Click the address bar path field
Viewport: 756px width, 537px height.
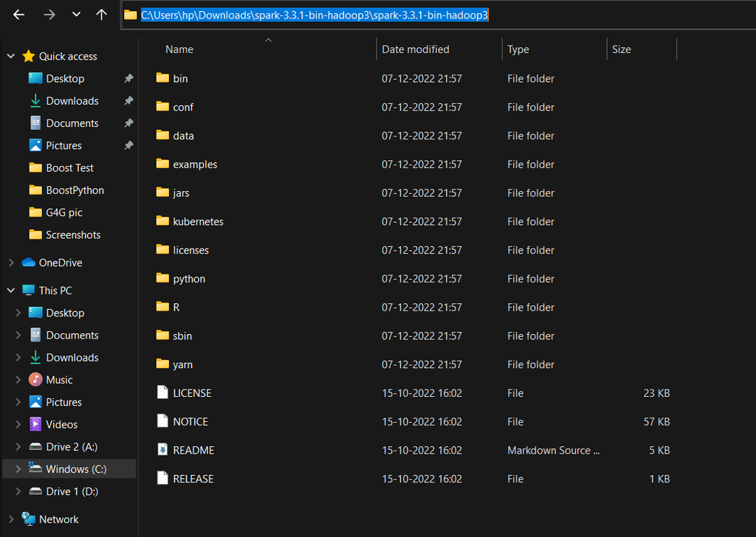439,15
